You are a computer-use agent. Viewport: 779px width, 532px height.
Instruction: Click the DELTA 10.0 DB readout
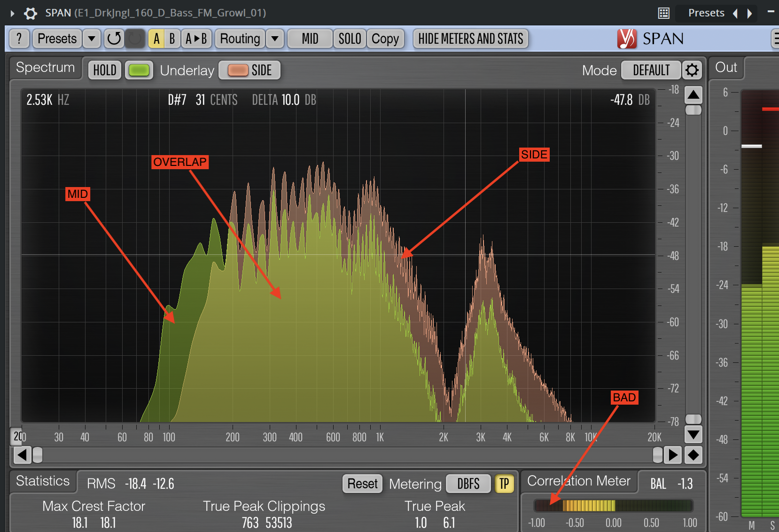pyautogui.click(x=284, y=100)
